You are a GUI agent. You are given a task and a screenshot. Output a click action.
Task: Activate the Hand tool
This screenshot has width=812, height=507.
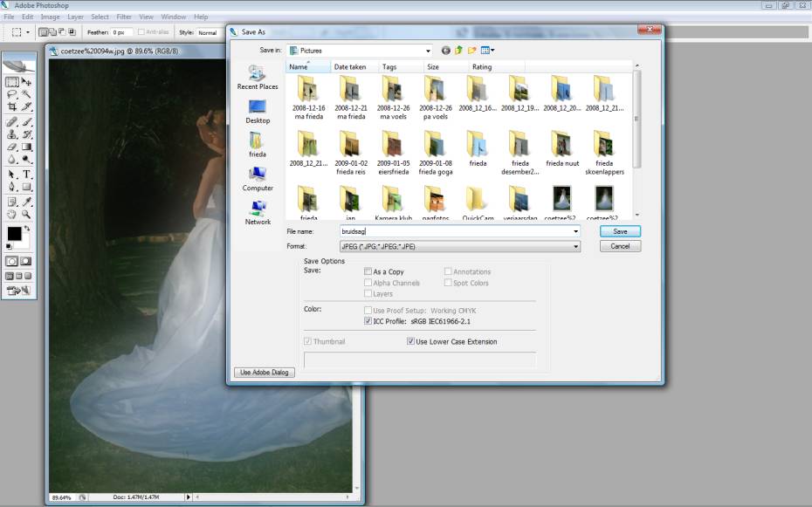(x=11, y=214)
